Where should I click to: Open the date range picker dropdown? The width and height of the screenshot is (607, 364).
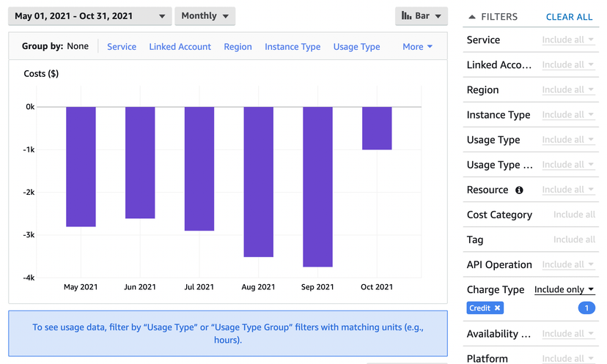(90, 16)
